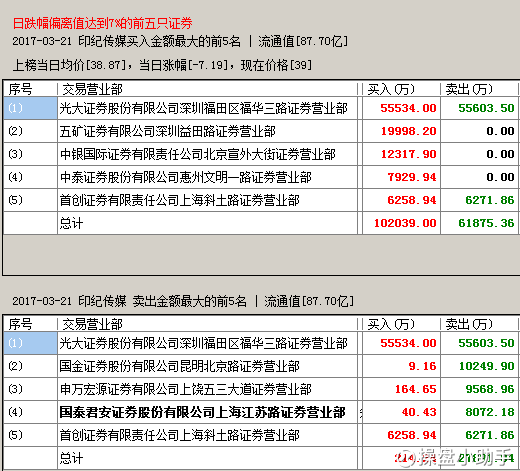Screen dimensions: 520x471
Task: Select 首创证券 上海斜土路 row in buy table
Action: (x=261, y=200)
